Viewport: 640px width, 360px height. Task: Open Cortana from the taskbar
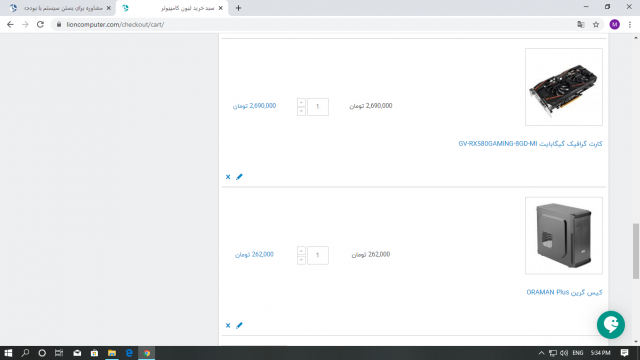[x=42, y=353]
